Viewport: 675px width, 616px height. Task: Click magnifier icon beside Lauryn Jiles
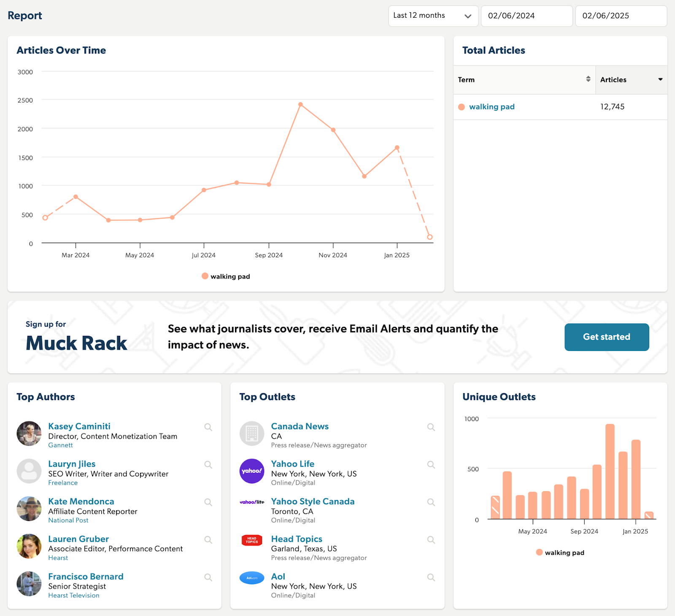[208, 465]
